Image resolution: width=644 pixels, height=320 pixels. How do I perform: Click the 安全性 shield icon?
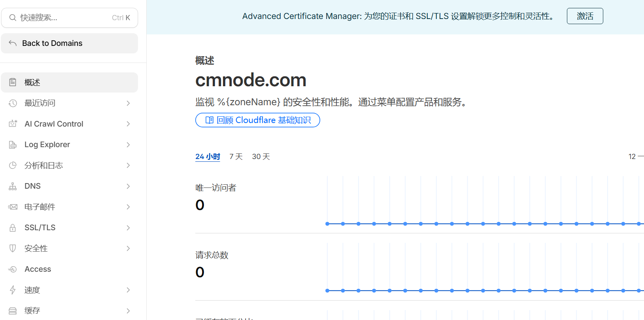13,248
